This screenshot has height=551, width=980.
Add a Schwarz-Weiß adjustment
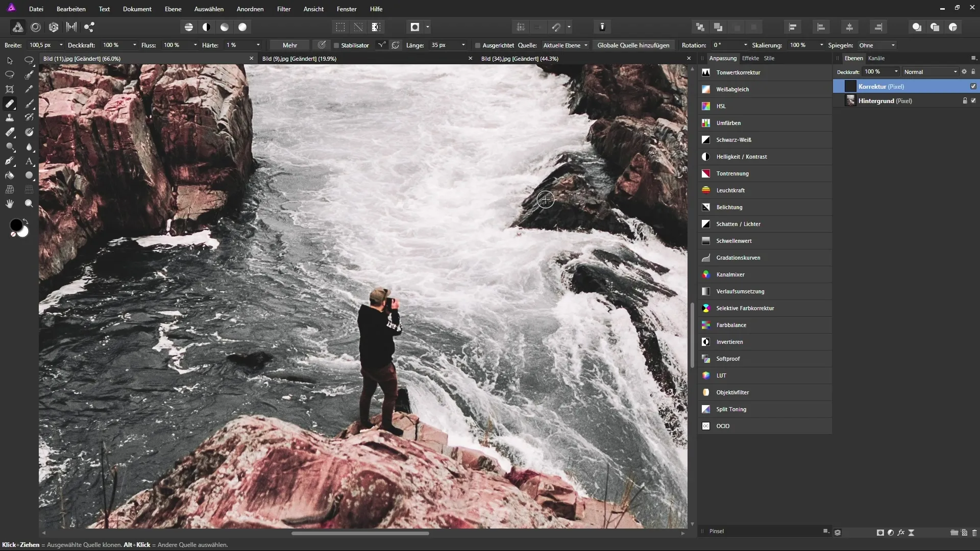tap(765, 140)
